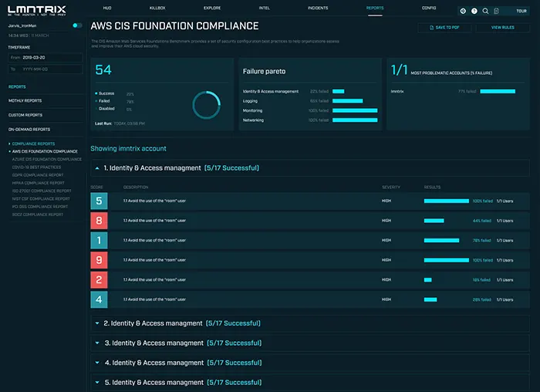
Task: Click the Monitoring failure bar
Action: tap(355, 110)
